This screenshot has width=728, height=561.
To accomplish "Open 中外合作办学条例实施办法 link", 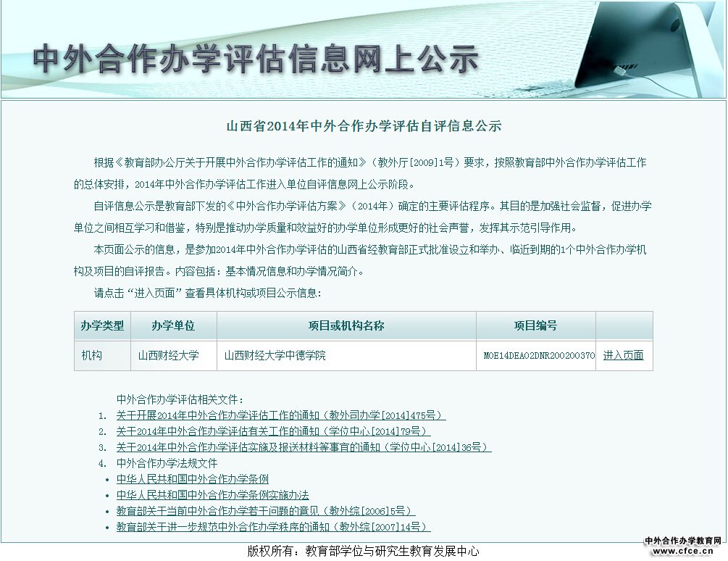I will point(213,494).
